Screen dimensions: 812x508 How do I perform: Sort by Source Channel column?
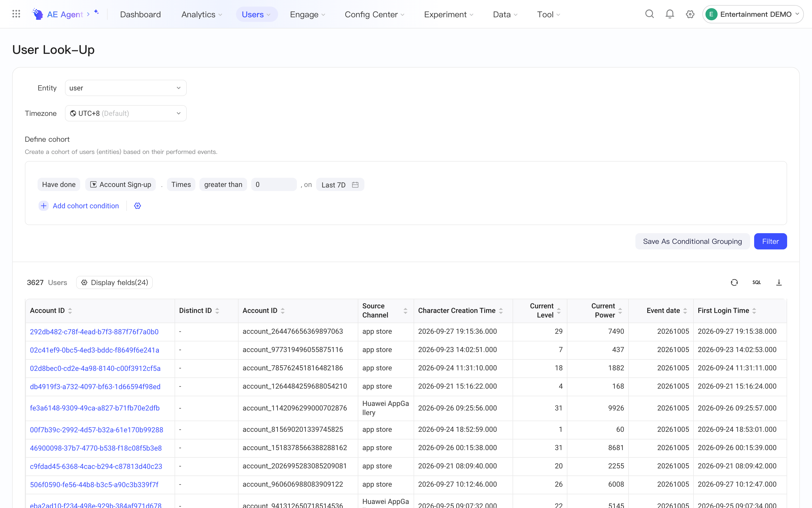click(405, 311)
